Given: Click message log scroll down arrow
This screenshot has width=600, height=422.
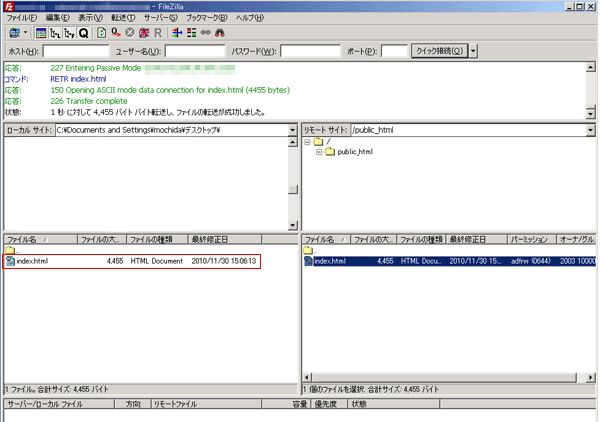Looking at the screenshot, I should point(590,113).
